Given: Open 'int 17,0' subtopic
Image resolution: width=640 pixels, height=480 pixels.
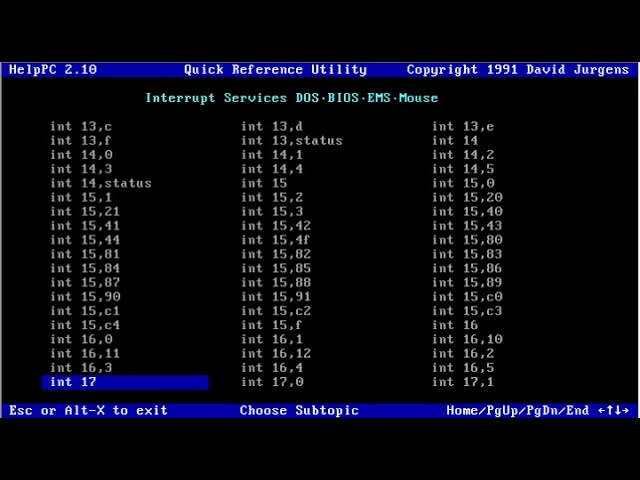Looking at the screenshot, I should (272, 382).
